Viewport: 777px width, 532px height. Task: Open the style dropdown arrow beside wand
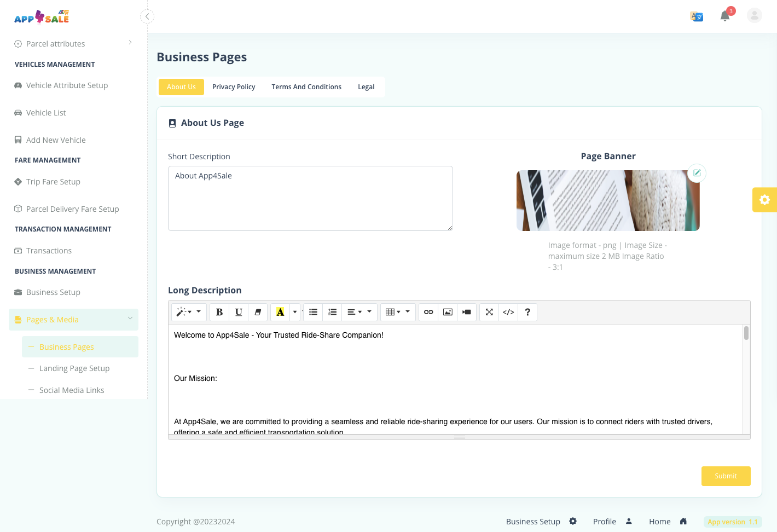click(x=199, y=312)
